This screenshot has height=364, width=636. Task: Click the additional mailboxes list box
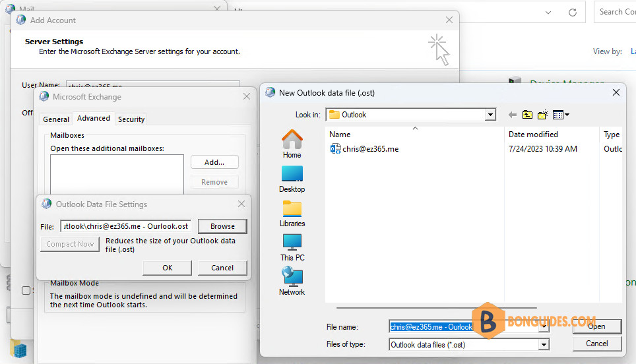pyautogui.click(x=117, y=174)
